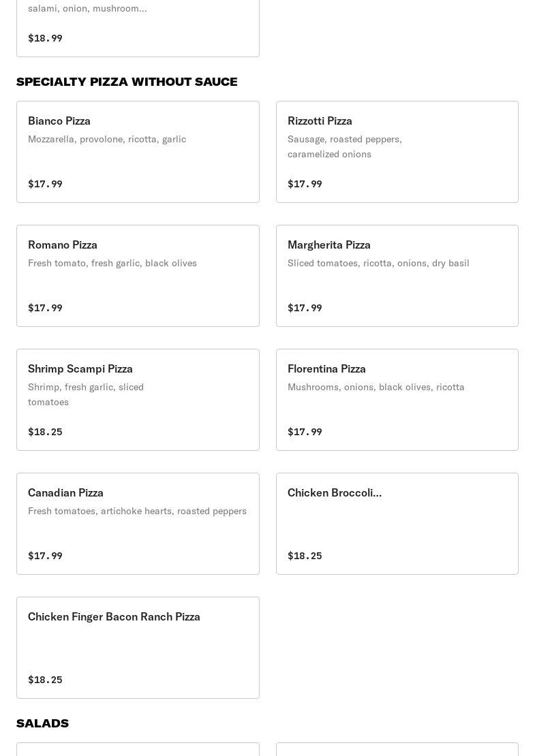Open Chicken Finger Bacon Ranch Pizza
This screenshot has height=756, width=535.
[138, 648]
